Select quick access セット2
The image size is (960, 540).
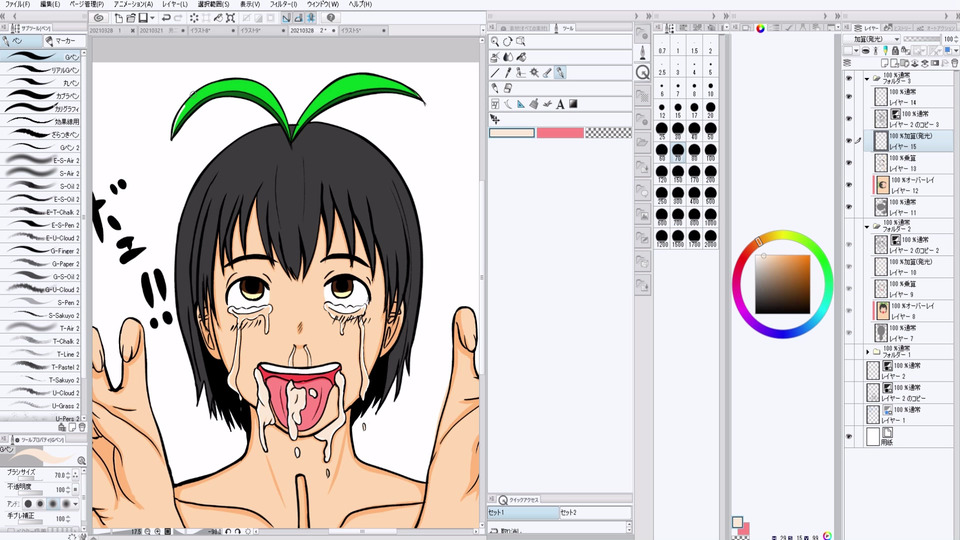(x=595, y=512)
